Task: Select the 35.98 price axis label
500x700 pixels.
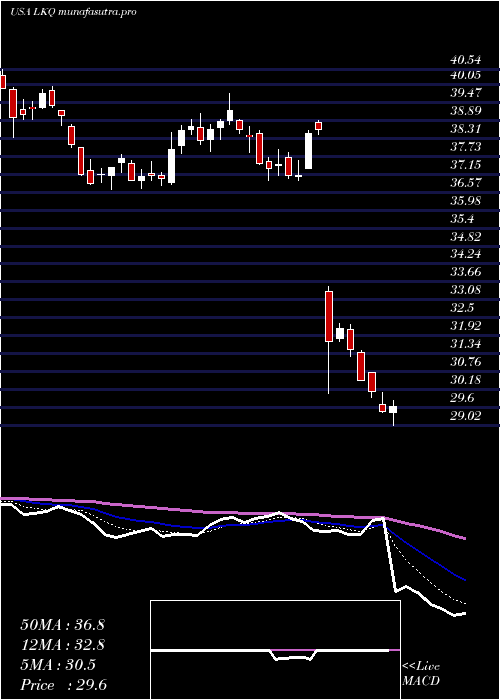Action: tap(466, 200)
